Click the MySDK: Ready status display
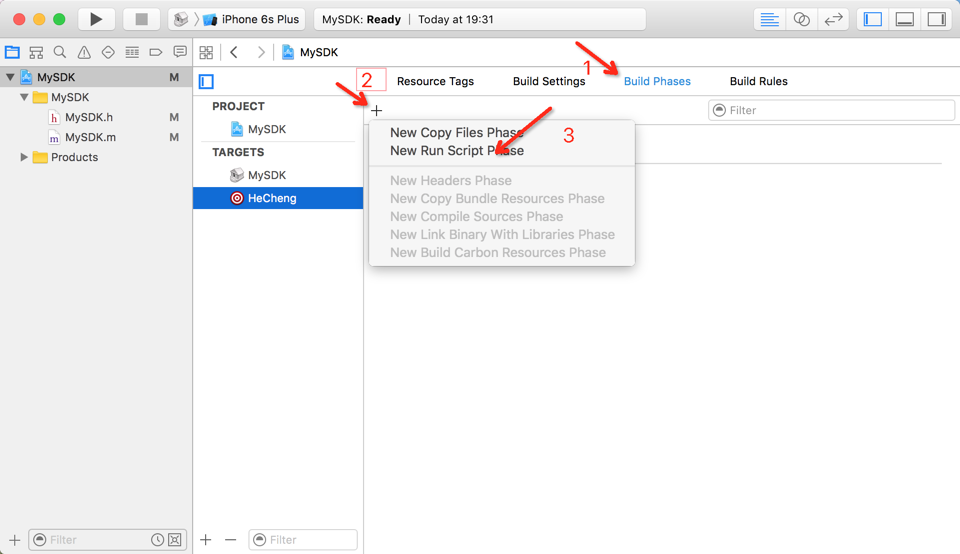The height and width of the screenshot is (554, 960). point(479,19)
